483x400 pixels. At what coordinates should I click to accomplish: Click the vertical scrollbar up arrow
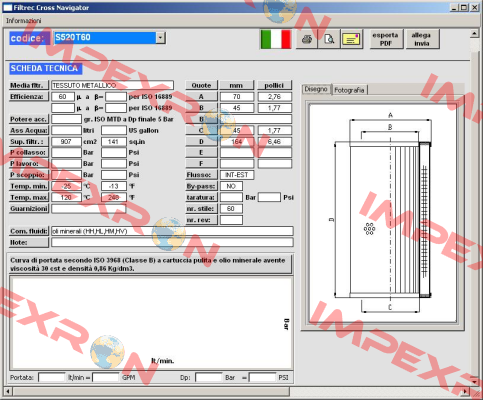[x=474, y=34]
